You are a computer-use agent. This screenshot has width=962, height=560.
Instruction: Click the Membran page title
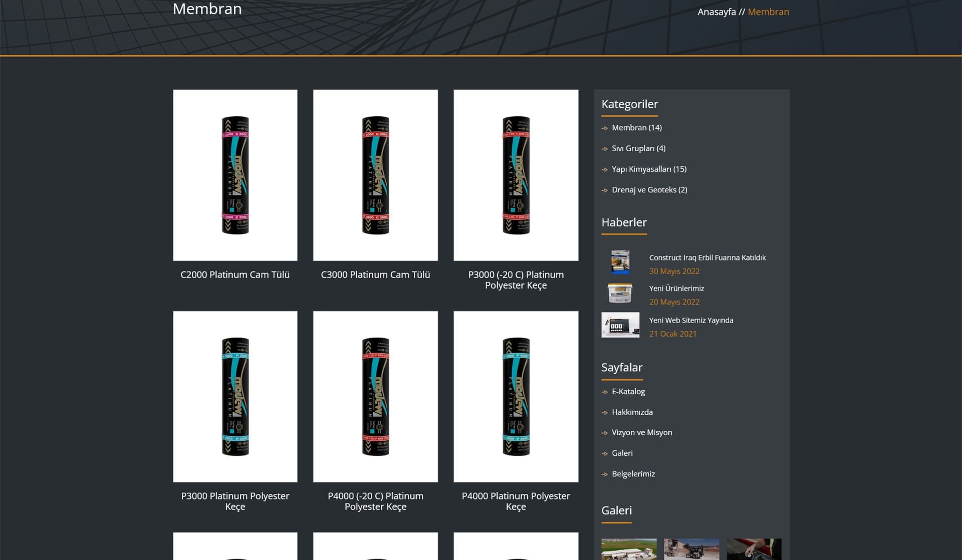tap(207, 9)
